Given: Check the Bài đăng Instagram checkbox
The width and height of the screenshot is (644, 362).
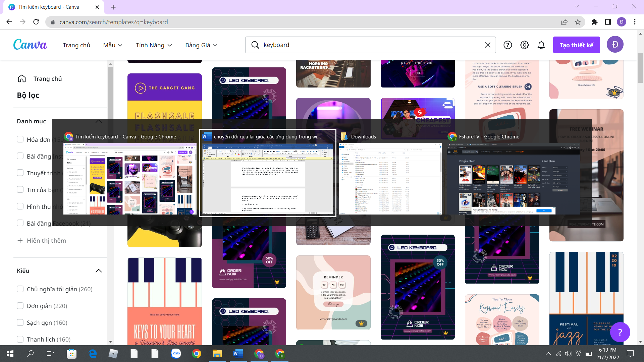Looking at the screenshot, I should pyautogui.click(x=20, y=156).
